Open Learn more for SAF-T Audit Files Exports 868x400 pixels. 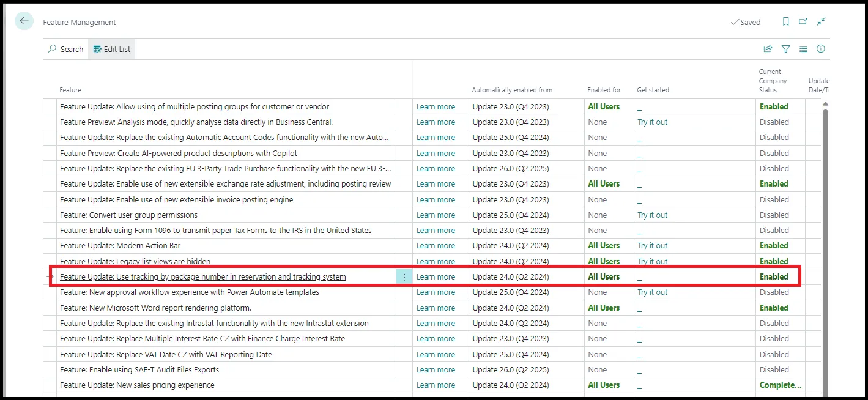point(436,370)
